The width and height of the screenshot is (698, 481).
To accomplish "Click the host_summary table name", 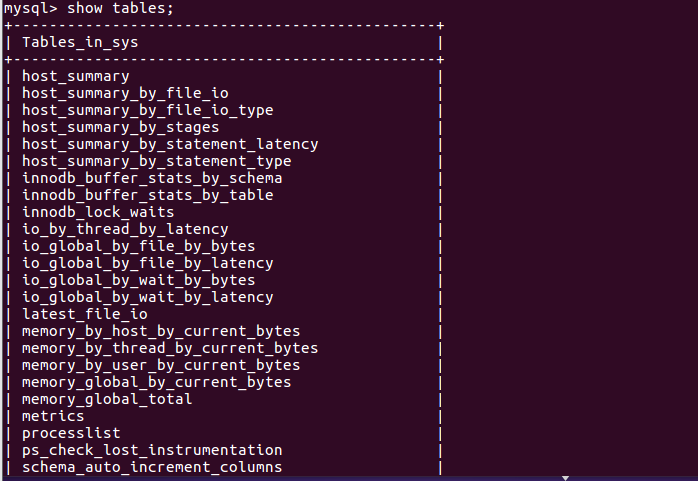I will (76, 77).
